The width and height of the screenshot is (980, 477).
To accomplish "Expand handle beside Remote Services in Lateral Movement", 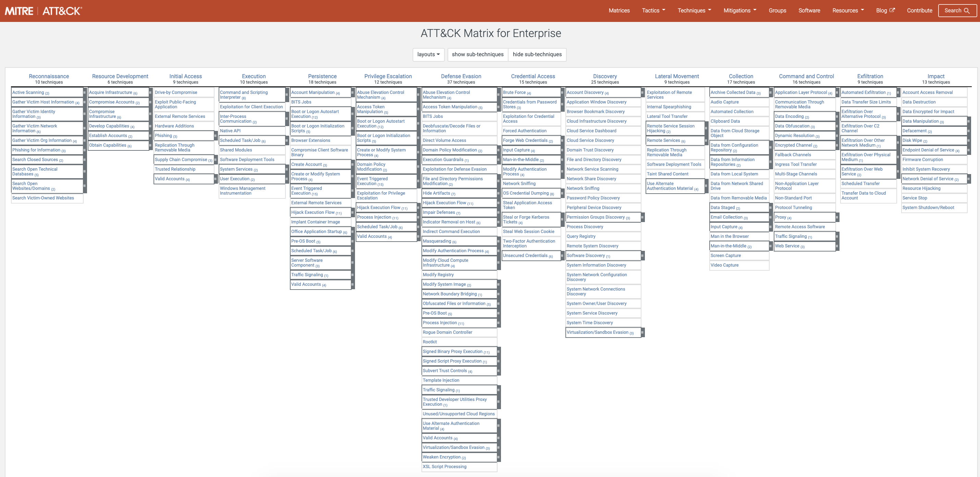I will point(707,140).
